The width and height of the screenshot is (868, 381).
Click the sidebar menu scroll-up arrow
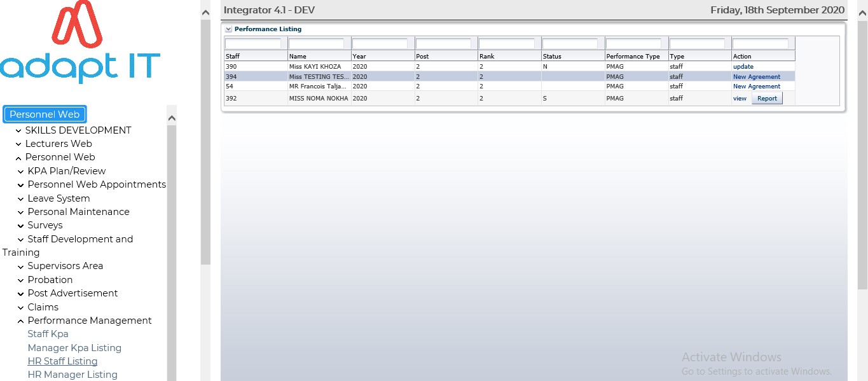pyautogui.click(x=171, y=118)
